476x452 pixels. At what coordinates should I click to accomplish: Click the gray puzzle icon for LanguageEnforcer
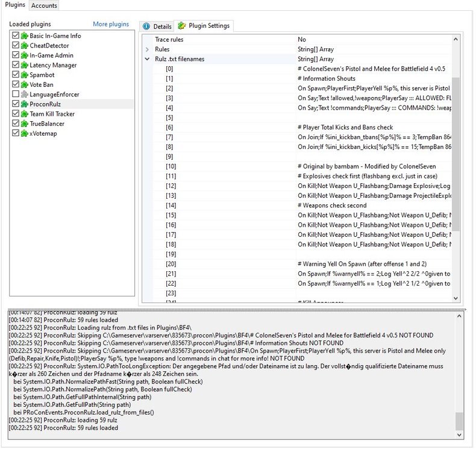[x=25, y=95]
